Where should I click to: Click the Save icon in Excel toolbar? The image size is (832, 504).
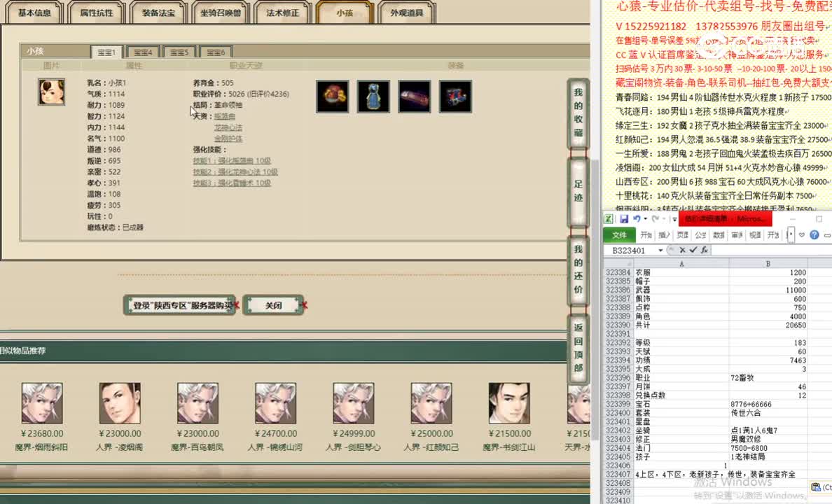[625, 218]
